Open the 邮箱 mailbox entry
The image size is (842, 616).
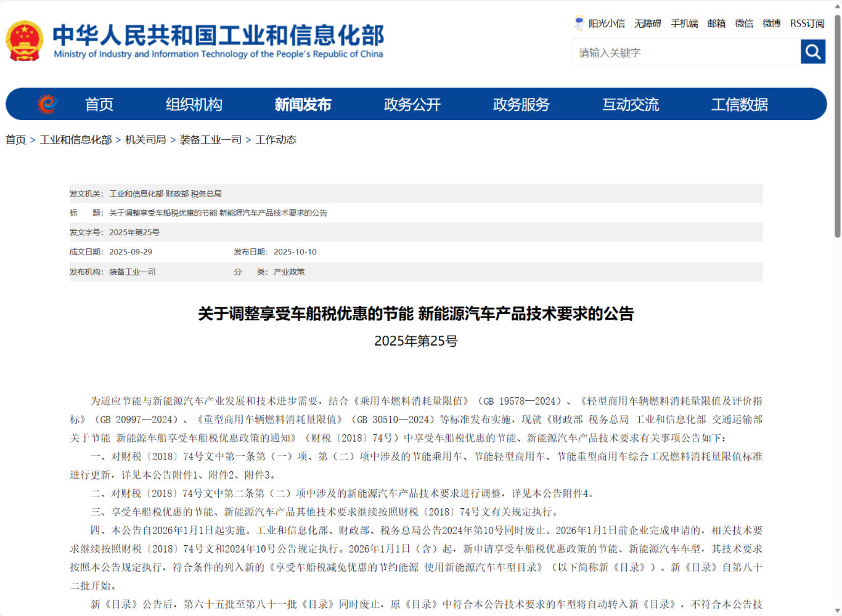716,23
